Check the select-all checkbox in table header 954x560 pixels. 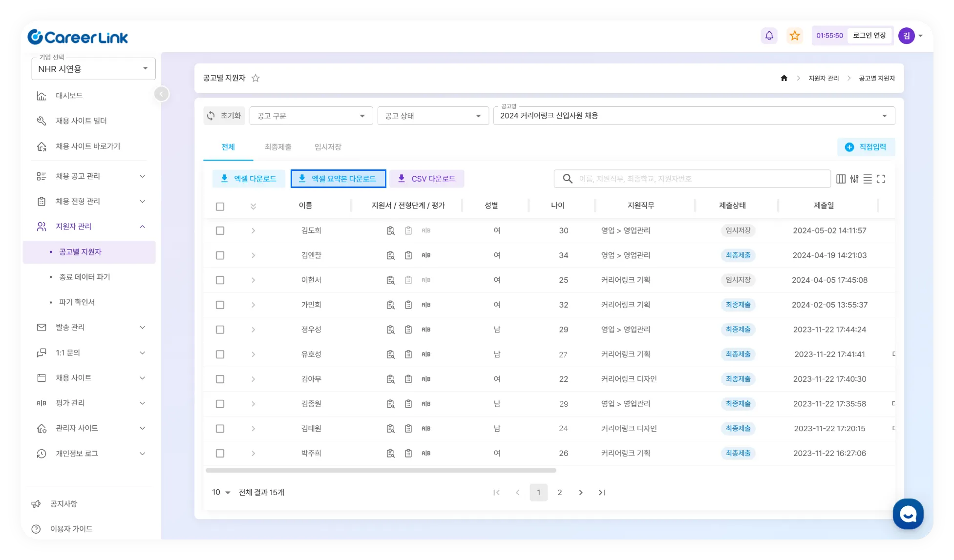(x=220, y=207)
